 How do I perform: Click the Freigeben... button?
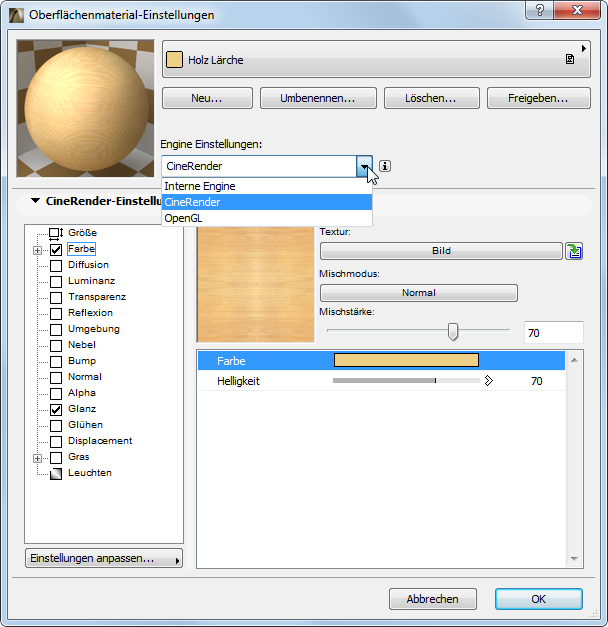pos(538,98)
